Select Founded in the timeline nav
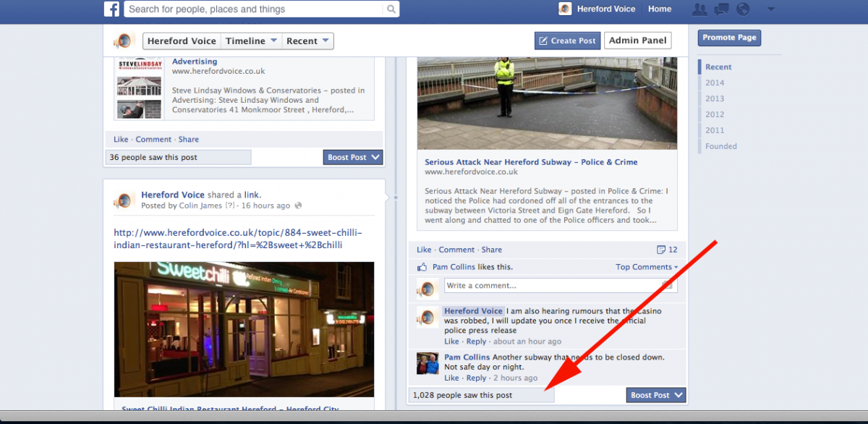 721,146
